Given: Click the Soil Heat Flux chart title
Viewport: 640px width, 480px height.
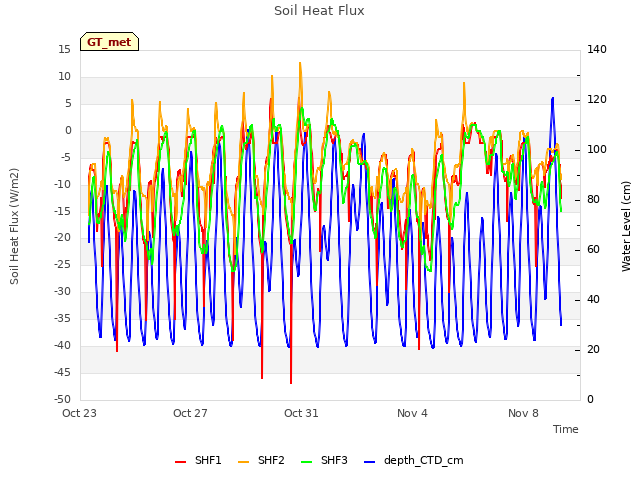Looking at the screenshot, I should click(x=319, y=11).
